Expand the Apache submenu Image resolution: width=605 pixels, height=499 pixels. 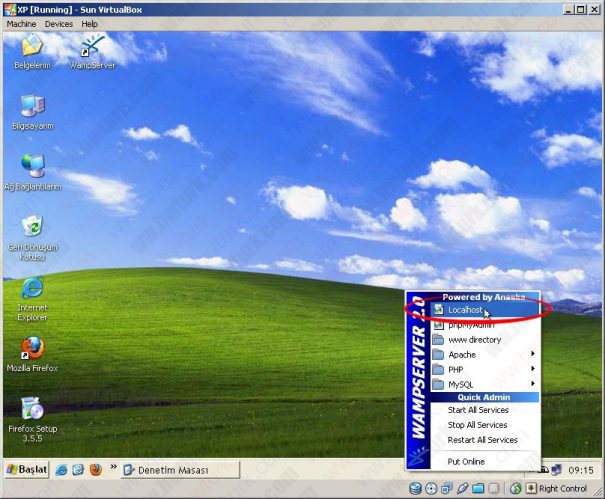(x=485, y=355)
